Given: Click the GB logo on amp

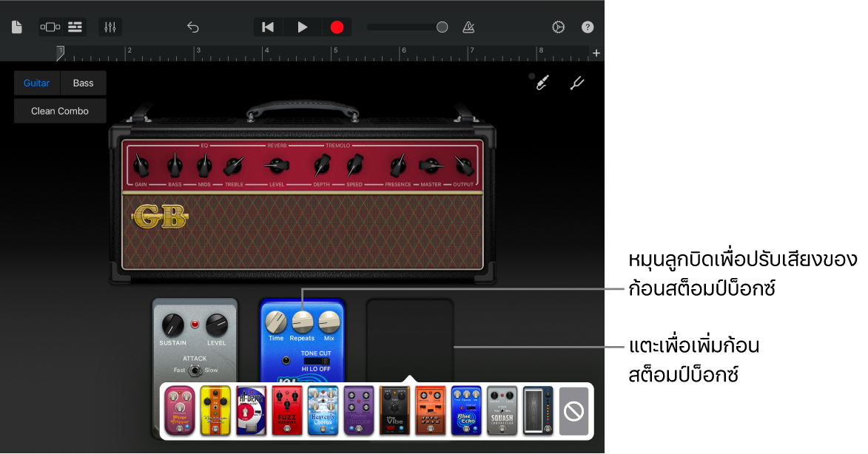Looking at the screenshot, I should pyautogui.click(x=160, y=216).
